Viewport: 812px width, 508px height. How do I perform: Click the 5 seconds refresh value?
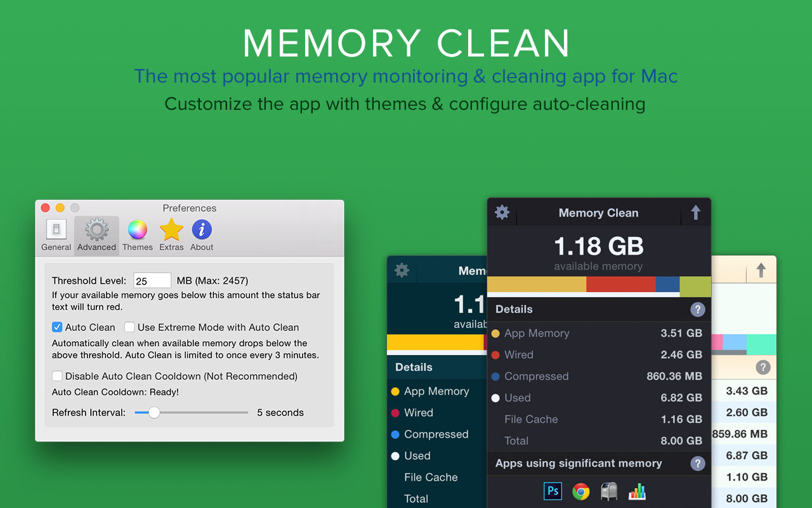pos(280,413)
